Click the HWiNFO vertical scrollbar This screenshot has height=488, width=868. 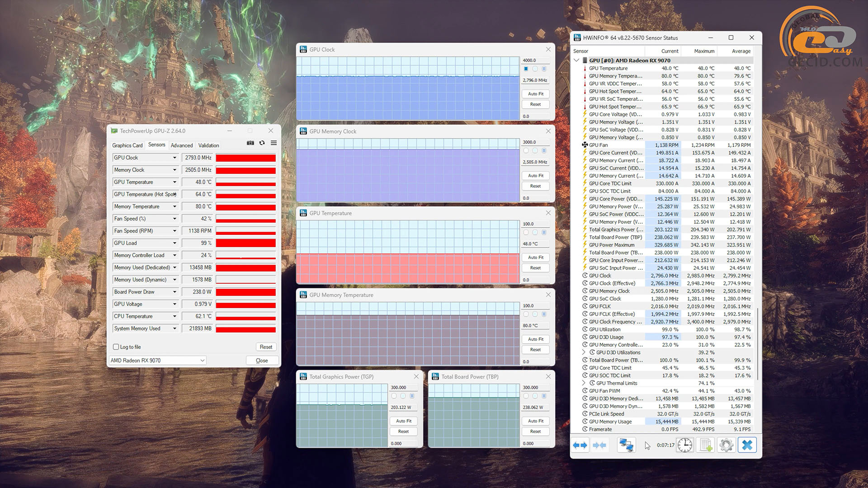758,344
